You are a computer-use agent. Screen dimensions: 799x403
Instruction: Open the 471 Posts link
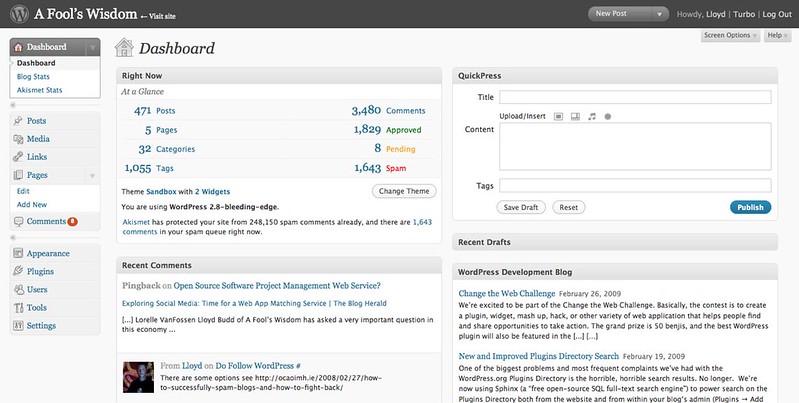[154, 111]
